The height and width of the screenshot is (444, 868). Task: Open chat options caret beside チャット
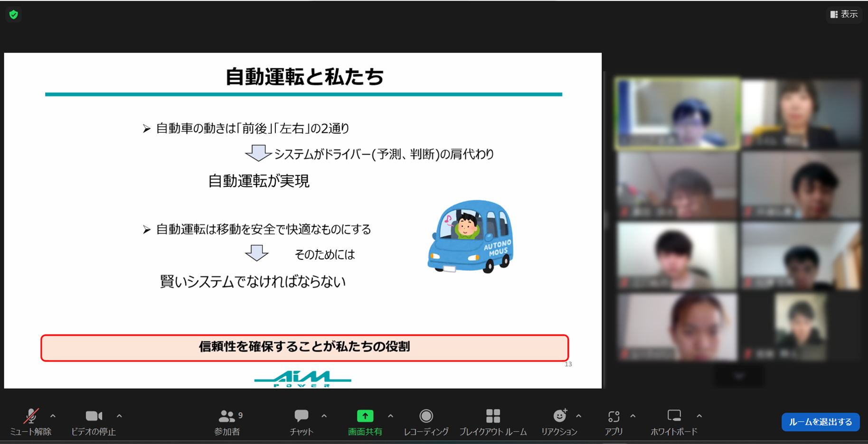[x=324, y=416]
